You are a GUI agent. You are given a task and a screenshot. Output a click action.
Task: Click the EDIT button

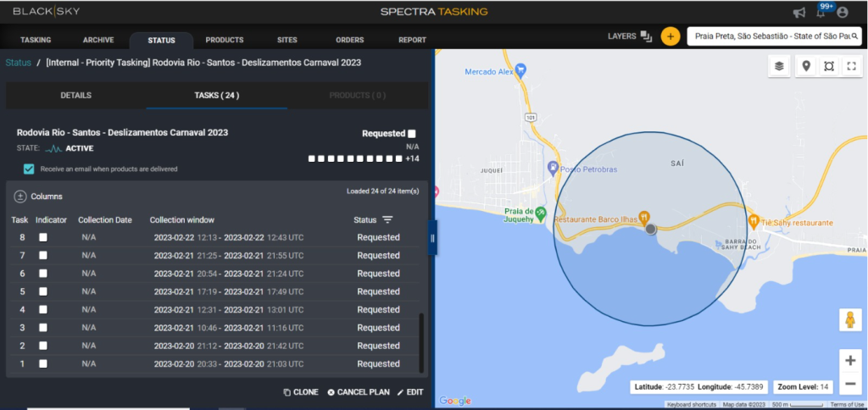pyautogui.click(x=410, y=392)
